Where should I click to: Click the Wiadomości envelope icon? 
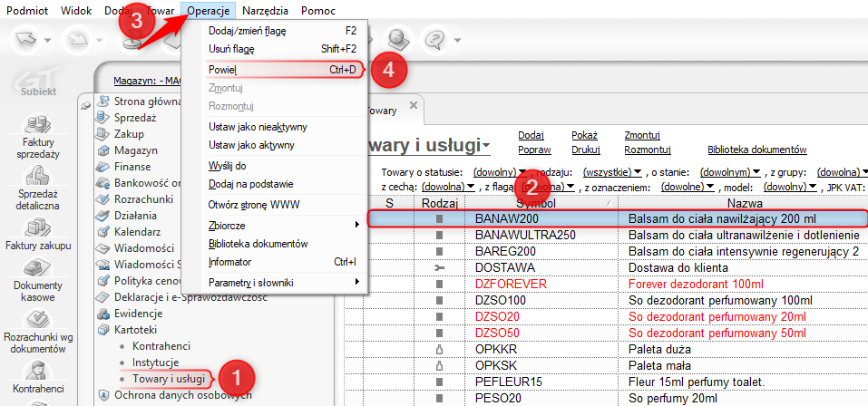point(102,247)
